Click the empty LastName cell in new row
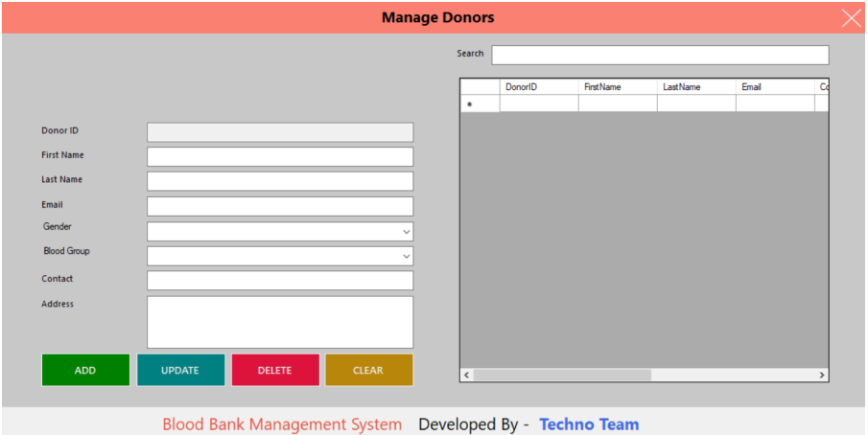Screen dimensions: 868x435 [696, 103]
